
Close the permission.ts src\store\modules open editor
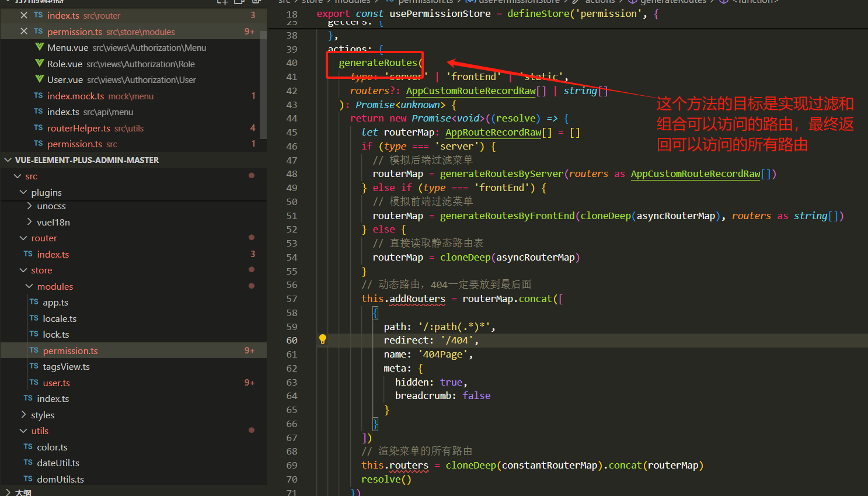(x=24, y=32)
